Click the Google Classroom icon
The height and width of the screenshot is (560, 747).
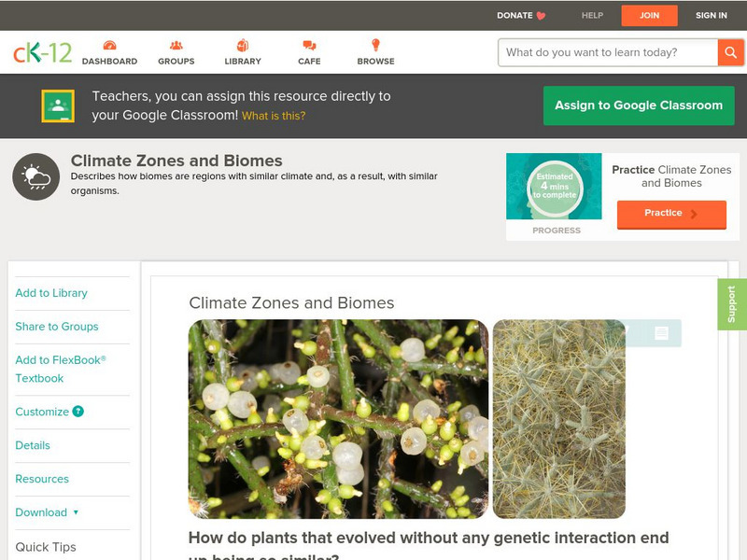(x=58, y=106)
